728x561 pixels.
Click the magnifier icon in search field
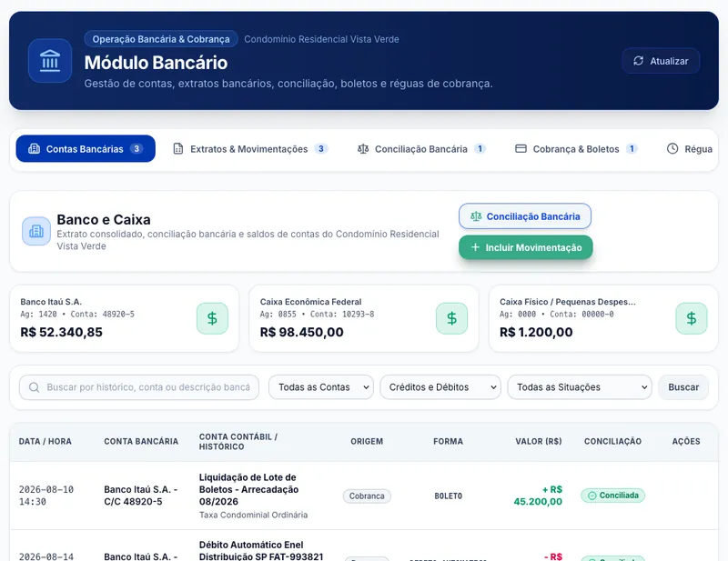click(x=34, y=387)
